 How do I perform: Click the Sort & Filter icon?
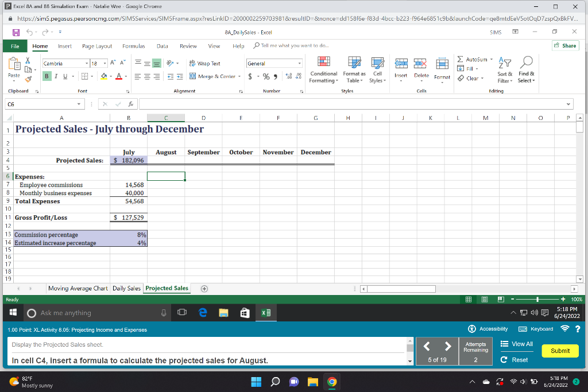(x=504, y=69)
